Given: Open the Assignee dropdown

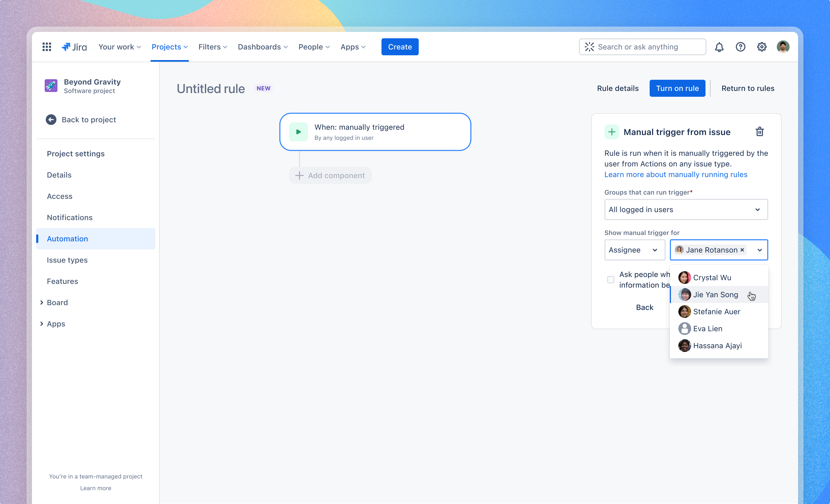Looking at the screenshot, I should (x=635, y=250).
